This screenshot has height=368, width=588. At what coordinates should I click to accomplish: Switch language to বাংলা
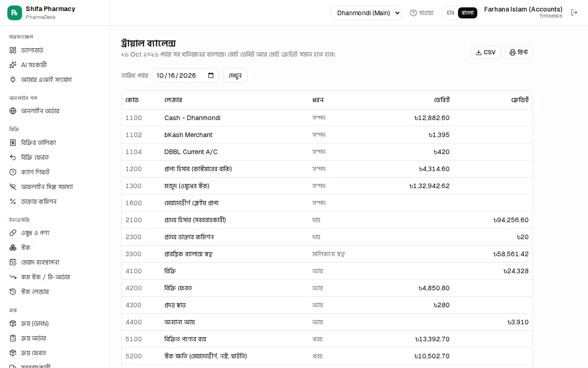pyautogui.click(x=468, y=13)
